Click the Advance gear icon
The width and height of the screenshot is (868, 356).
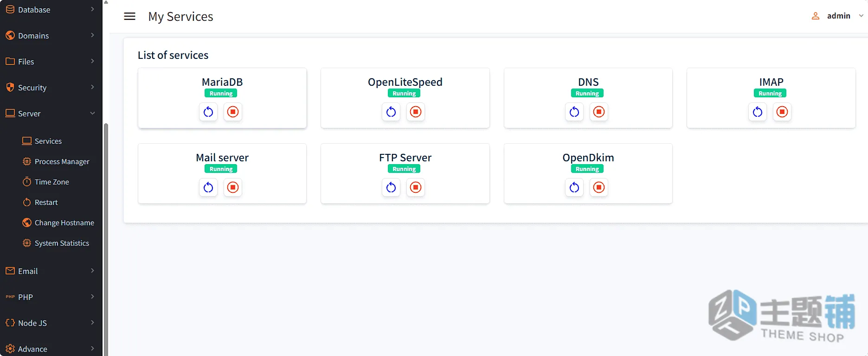(x=10, y=349)
